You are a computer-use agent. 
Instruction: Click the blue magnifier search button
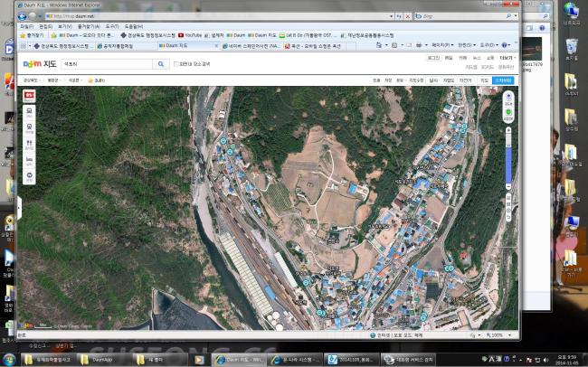pyautogui.click(x=161, y=64)
